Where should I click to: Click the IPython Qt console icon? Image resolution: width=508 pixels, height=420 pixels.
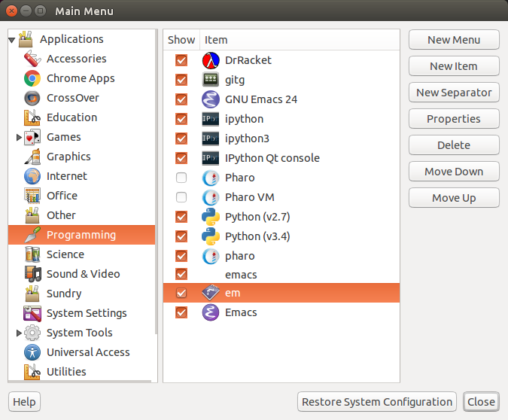pyautogui.click(x=211, y=158)
